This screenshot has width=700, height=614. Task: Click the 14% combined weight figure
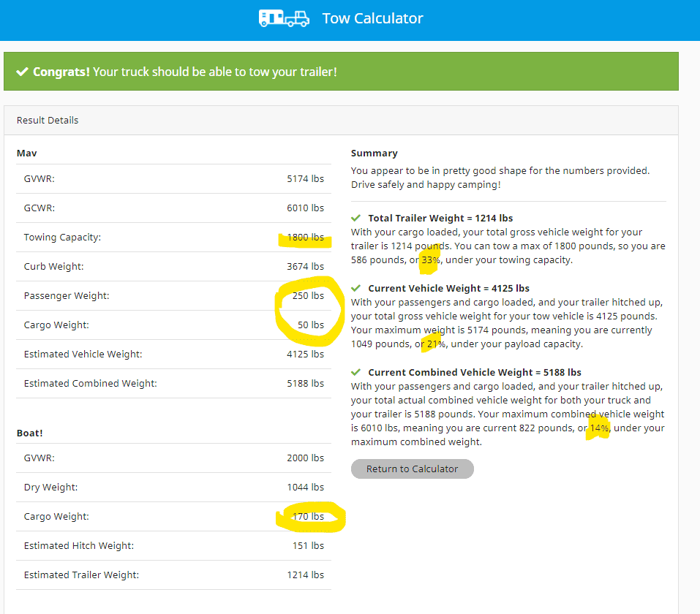[x=599, y=428]
